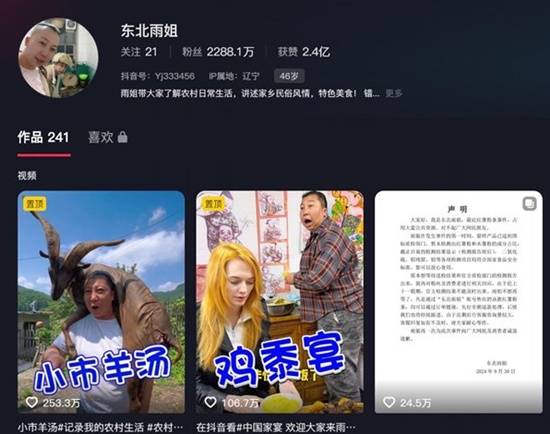Click the 46岁 age badge
The width and height of the screenshot is (550, 434).
[289, 76]
